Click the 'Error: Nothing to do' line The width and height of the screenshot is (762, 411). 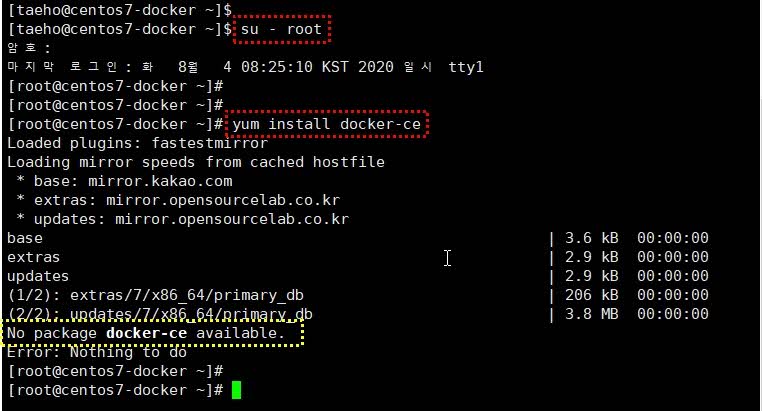click(97, 352)
